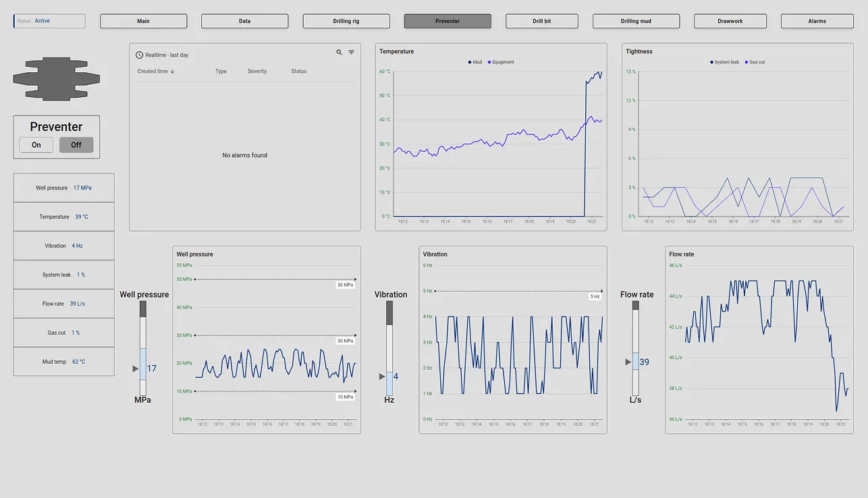Turn the Preventer On
868x498 pixels.
pyautogui.click(x=36, y=145)
